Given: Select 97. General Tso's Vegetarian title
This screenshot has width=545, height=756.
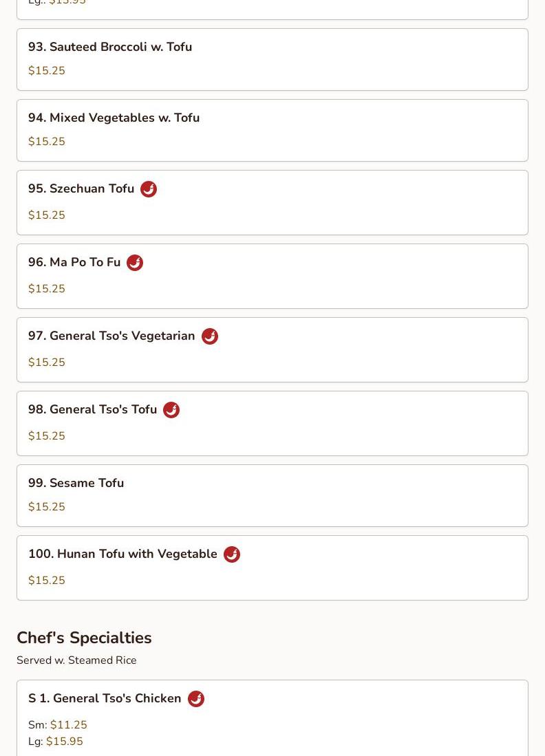Looking at the screenshot, I should click(111, 336).
